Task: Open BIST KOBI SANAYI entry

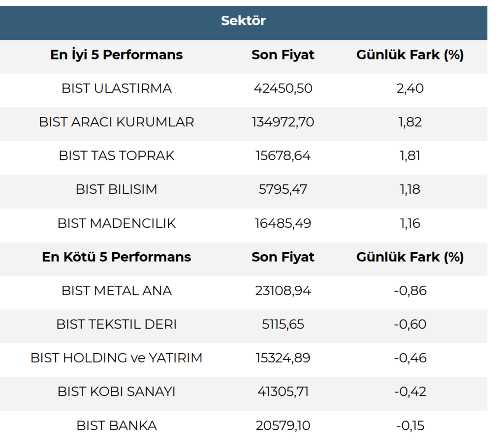Action: pyautogui.click(x=117, y=392)
